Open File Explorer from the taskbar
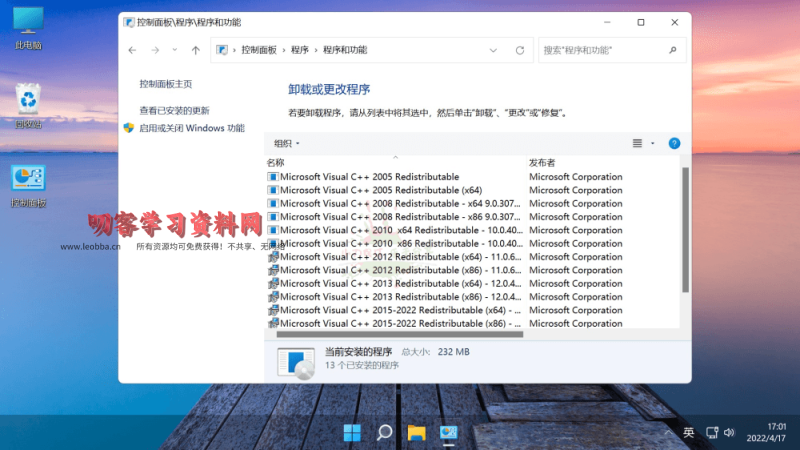Screen dimensions: 800x450 point(416,433)
